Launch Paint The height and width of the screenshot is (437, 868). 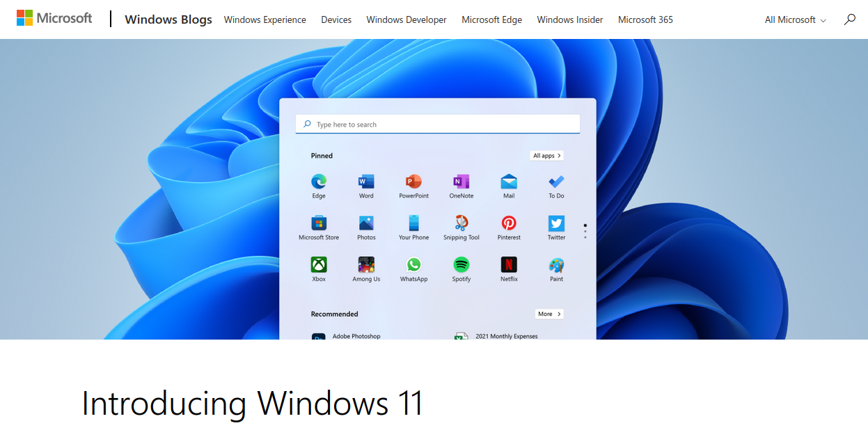555,264
